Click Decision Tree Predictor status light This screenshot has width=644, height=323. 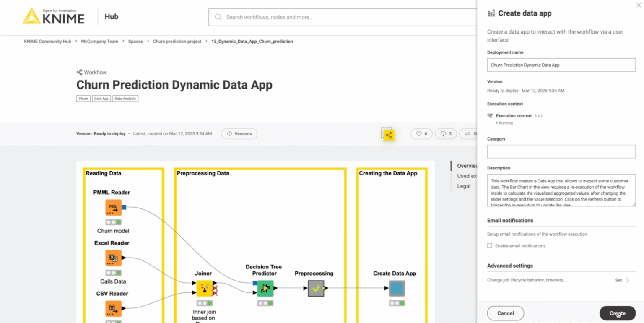pos(265,303)
